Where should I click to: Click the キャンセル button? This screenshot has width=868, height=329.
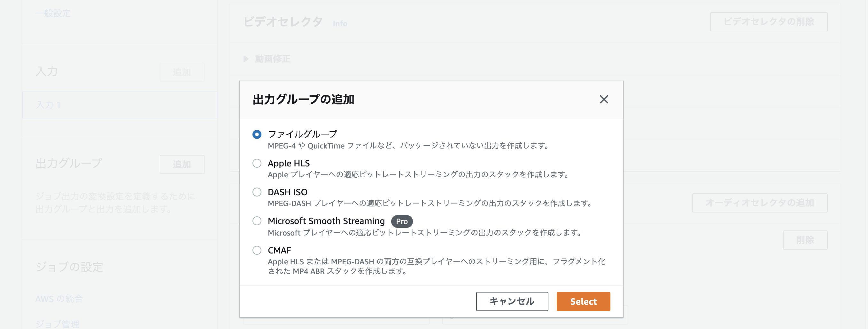[x=512, y=301]
